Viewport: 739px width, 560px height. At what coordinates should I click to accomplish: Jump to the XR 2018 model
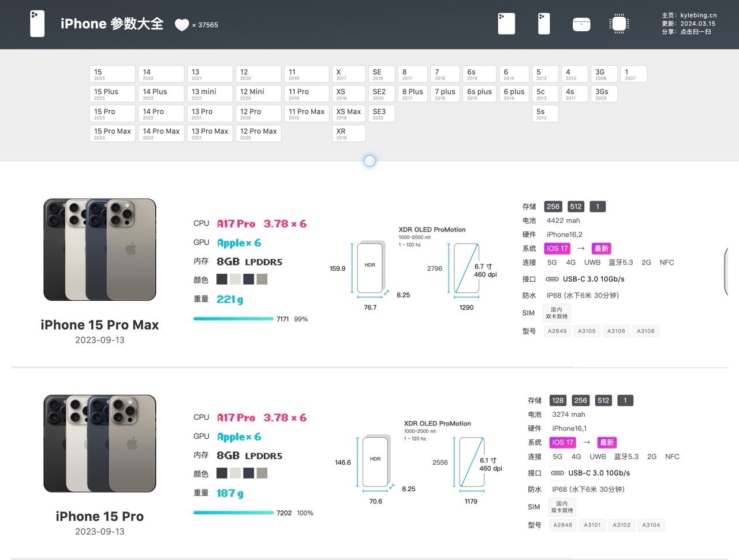[349, 133]
